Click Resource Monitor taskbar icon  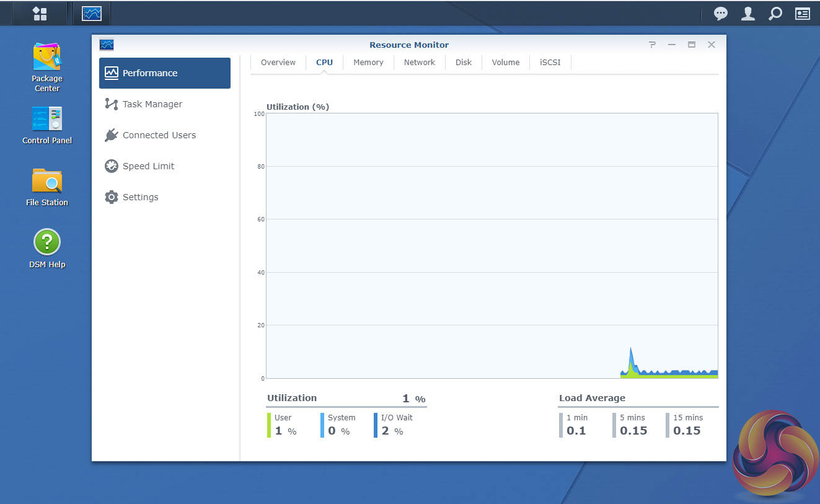[x=92, y=13]
